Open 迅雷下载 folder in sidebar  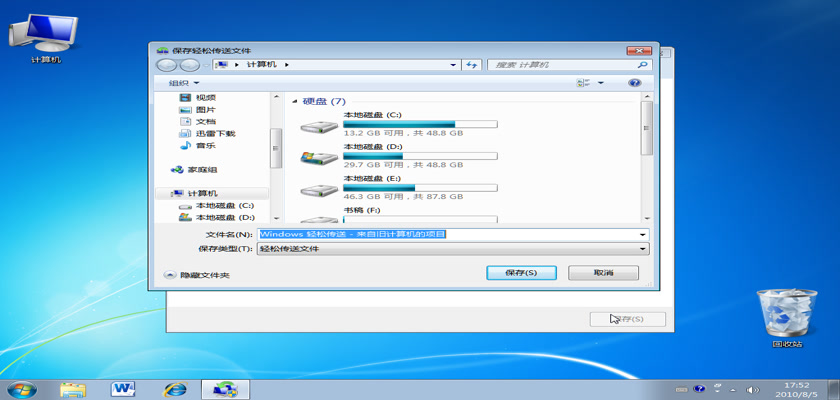[x=214, y=133]
